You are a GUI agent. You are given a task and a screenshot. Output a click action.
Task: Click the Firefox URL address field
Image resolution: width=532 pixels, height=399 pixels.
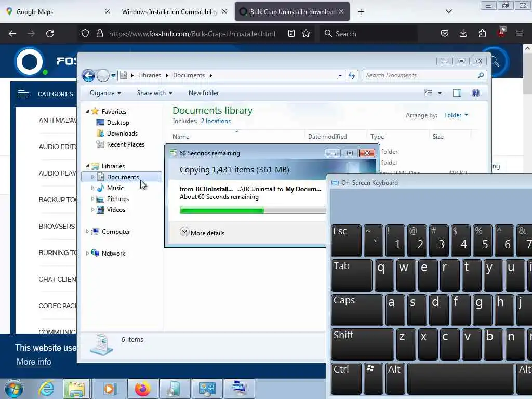192,34
